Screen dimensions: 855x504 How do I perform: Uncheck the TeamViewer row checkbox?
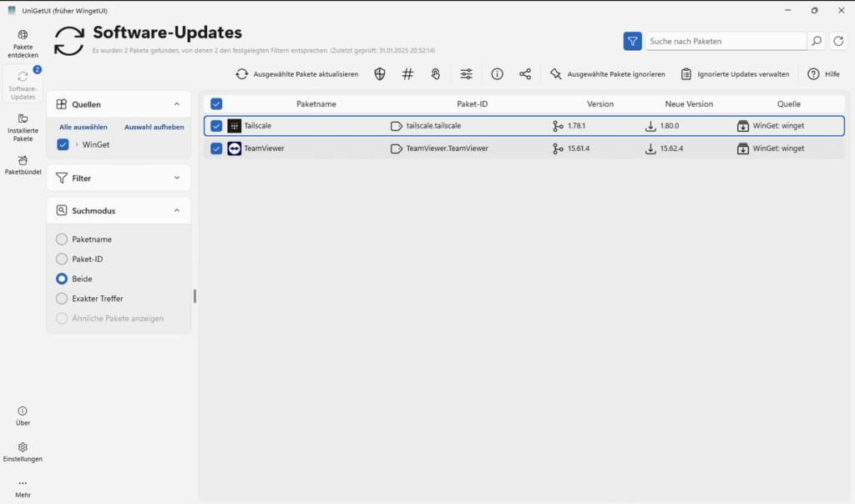coord(216,149)
